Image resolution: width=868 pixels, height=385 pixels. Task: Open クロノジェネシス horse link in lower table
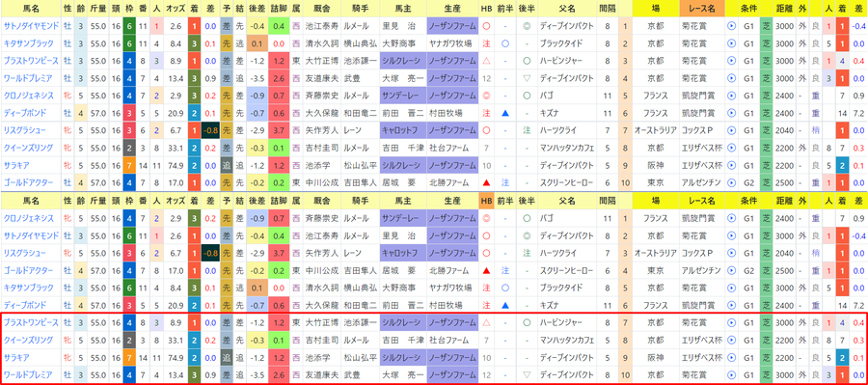pyautogui.click(x=28, y=218)
